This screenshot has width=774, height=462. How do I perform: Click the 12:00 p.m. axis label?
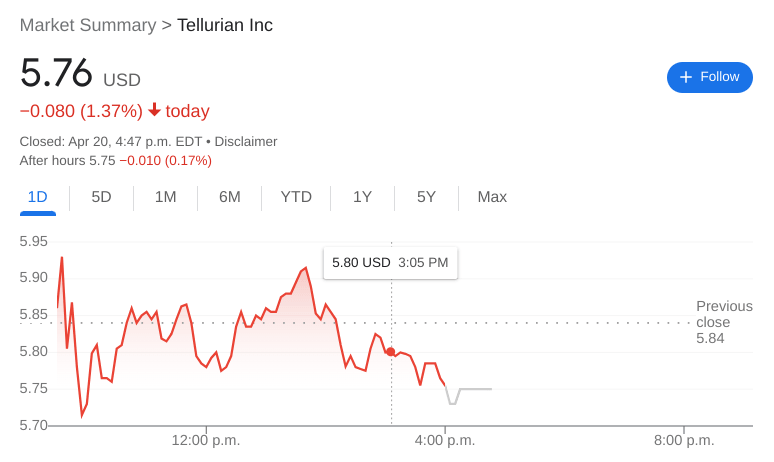coord(206,440)
